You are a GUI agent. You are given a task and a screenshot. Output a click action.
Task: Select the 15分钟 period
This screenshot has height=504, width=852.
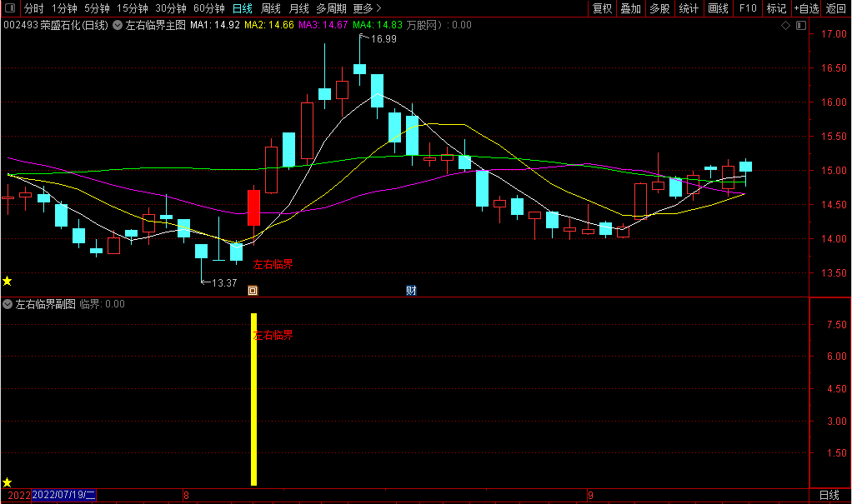coord(132,8)
